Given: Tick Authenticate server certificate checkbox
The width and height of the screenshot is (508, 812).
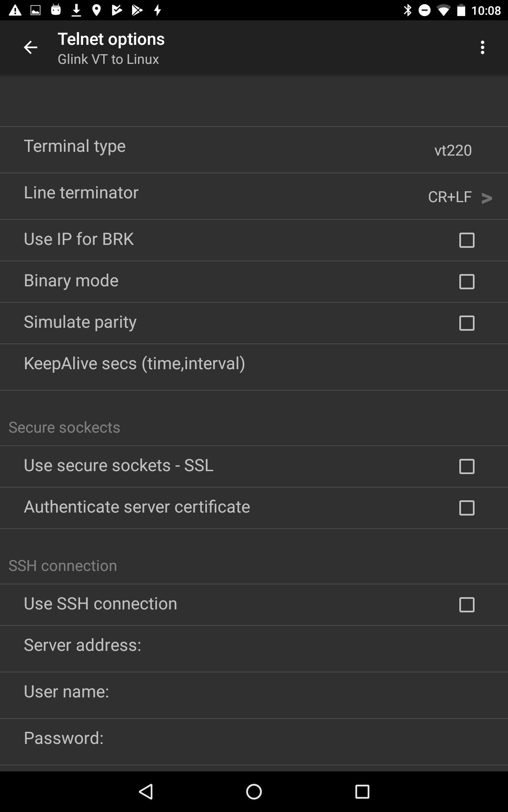Looking at the screenshot, I should [467, 507].
